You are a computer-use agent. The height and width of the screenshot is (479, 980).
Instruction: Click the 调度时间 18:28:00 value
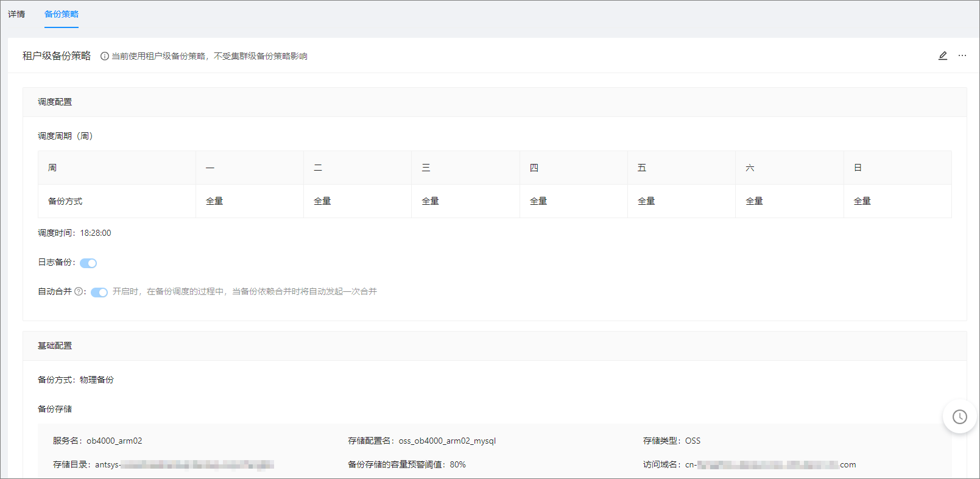coord(96,233)
